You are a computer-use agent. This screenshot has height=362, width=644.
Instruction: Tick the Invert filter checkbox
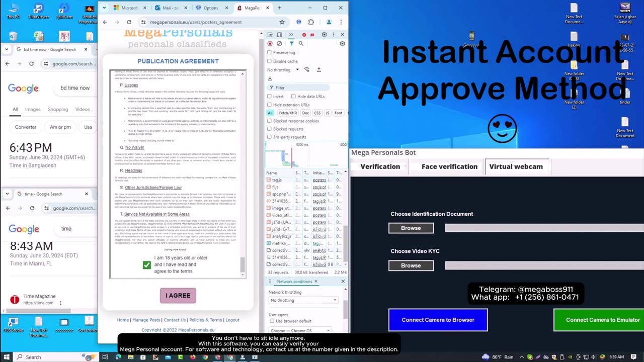point(270,97)
